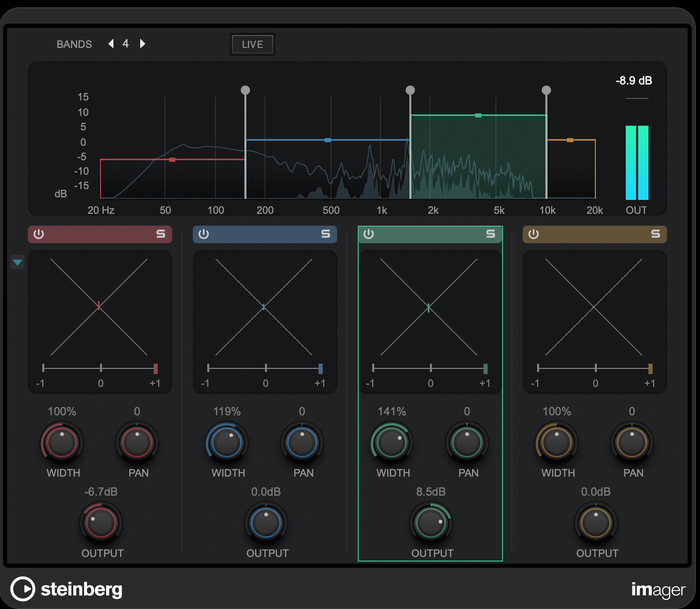The image size is (700, 609).
Task: Solo the red band
Action: point(161,234)
